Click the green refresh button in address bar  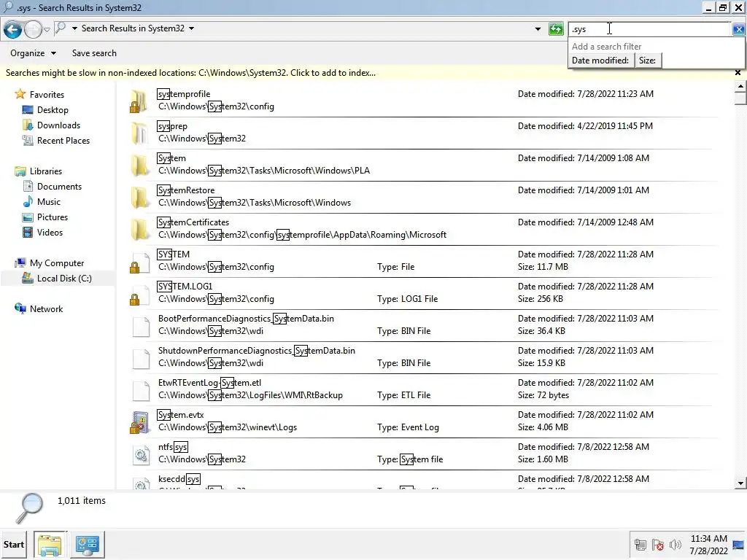(x=555, y=29)
